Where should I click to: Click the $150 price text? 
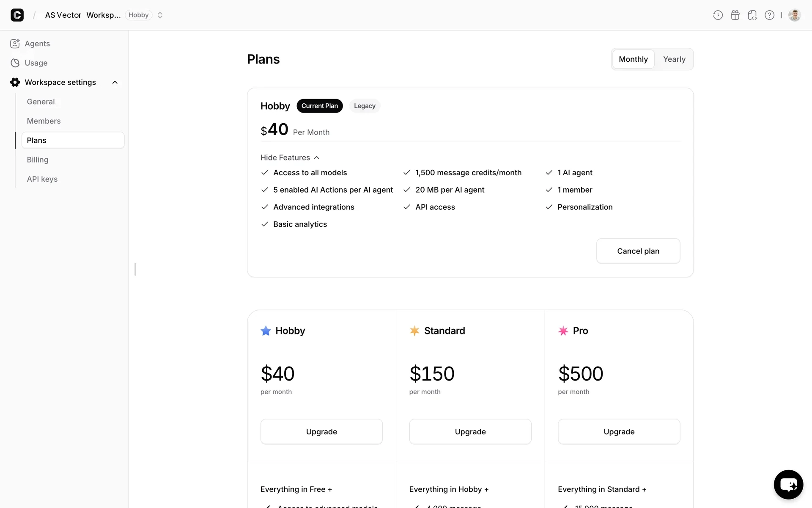[x=432, y=373]
